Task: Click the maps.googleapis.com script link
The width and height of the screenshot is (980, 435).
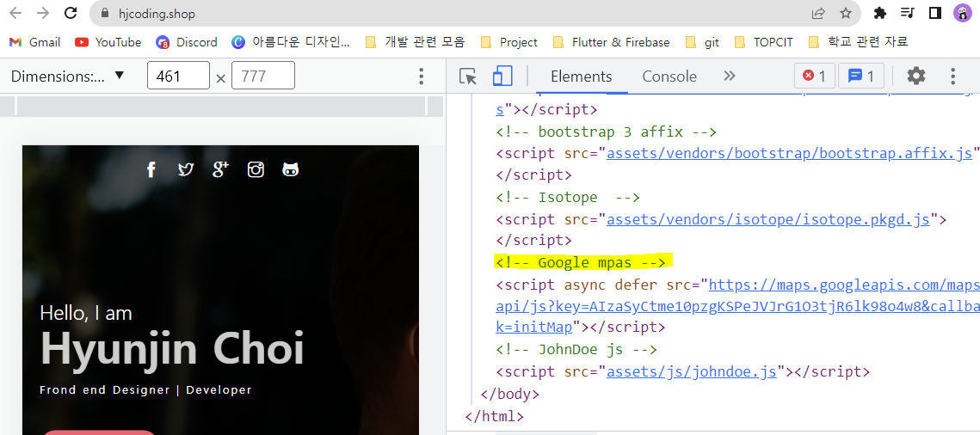Action: point(737,306)
